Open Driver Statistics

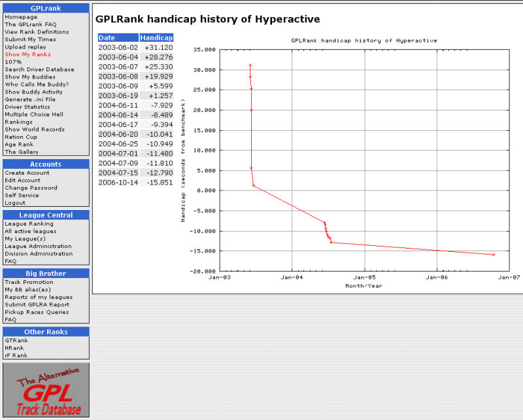[x=27, y=107]
